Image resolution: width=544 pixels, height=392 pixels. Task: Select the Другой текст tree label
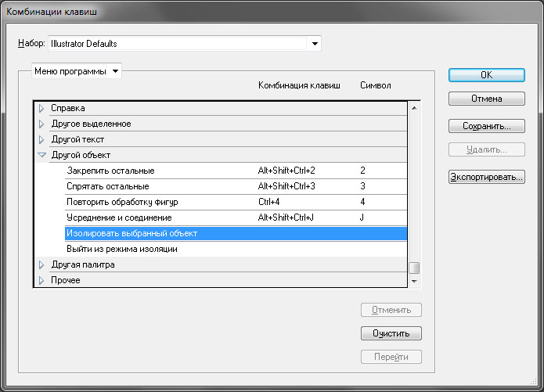[77, 139]
